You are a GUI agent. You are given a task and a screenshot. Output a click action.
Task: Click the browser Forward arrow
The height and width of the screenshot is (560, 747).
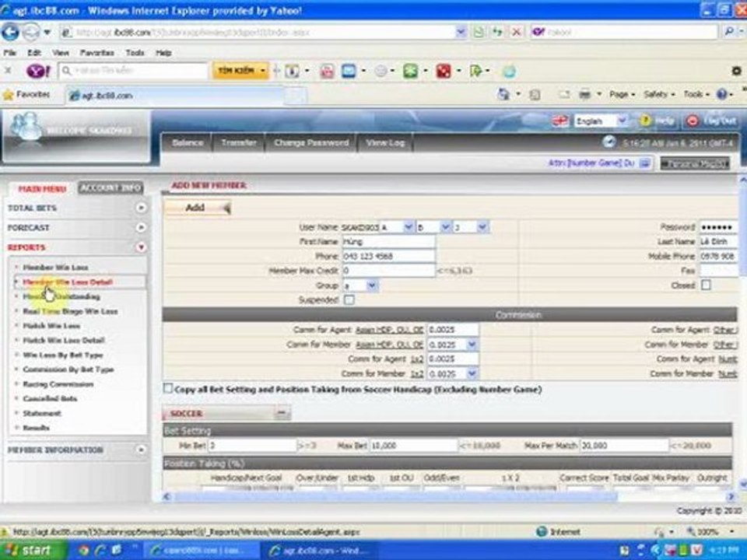tap(30, 33)
